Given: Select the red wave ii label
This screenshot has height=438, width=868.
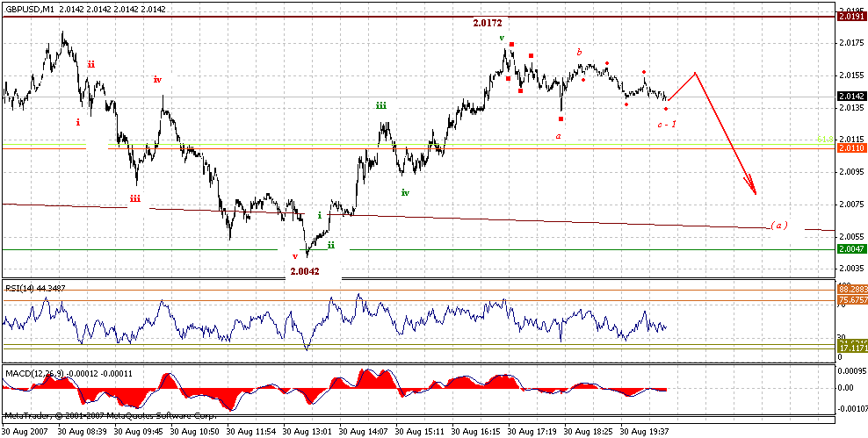Looking at the screenshot, I should [90, 65].
